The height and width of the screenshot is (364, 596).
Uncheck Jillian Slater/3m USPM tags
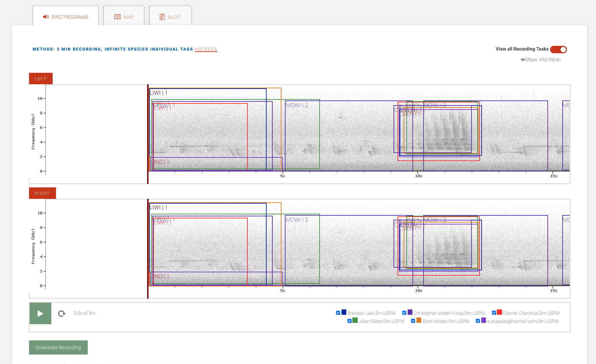(x=350, y=321)
